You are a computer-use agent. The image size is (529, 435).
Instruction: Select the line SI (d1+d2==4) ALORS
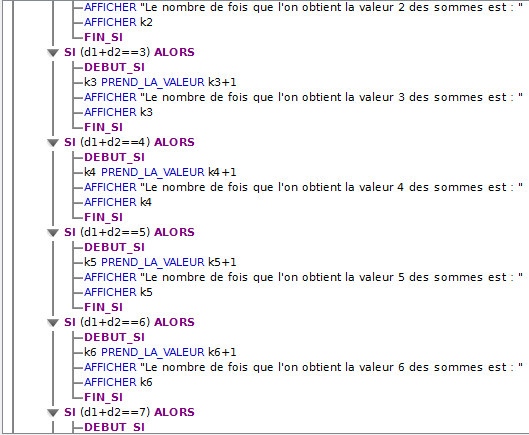130,142
